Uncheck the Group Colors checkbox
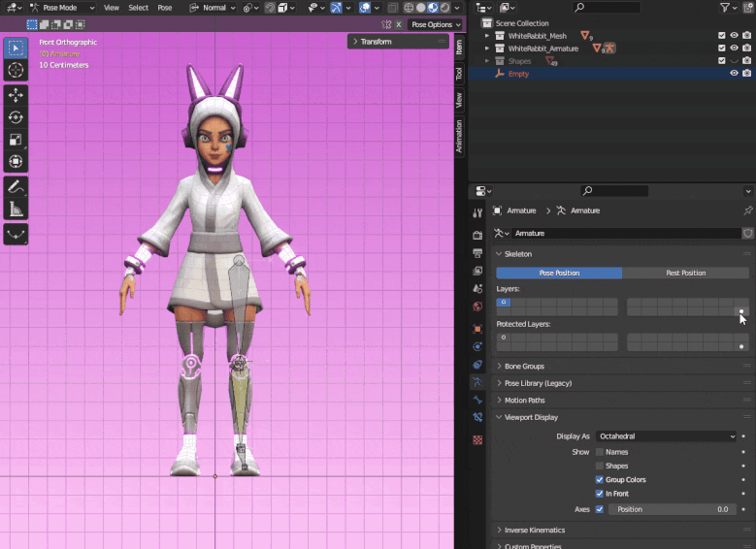The image size is (756, 549). 600,480
